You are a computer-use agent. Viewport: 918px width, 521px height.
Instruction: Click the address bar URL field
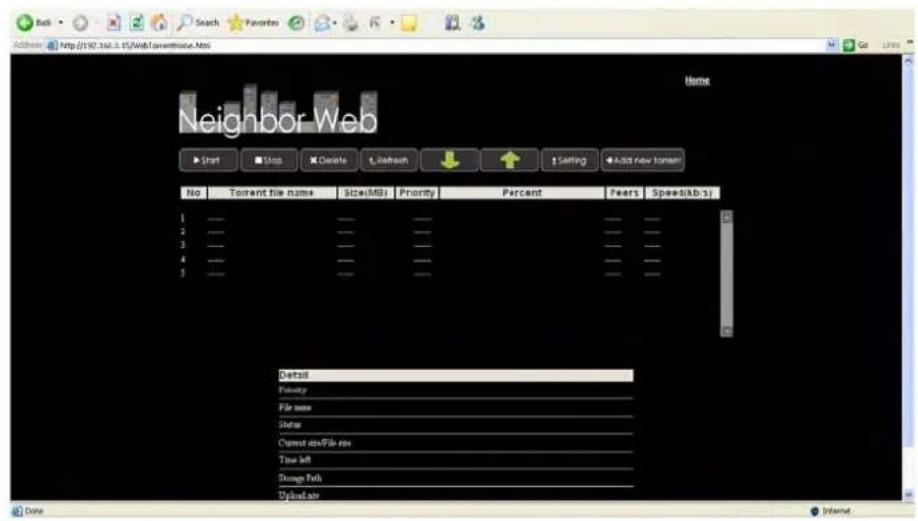pos(436,45)
